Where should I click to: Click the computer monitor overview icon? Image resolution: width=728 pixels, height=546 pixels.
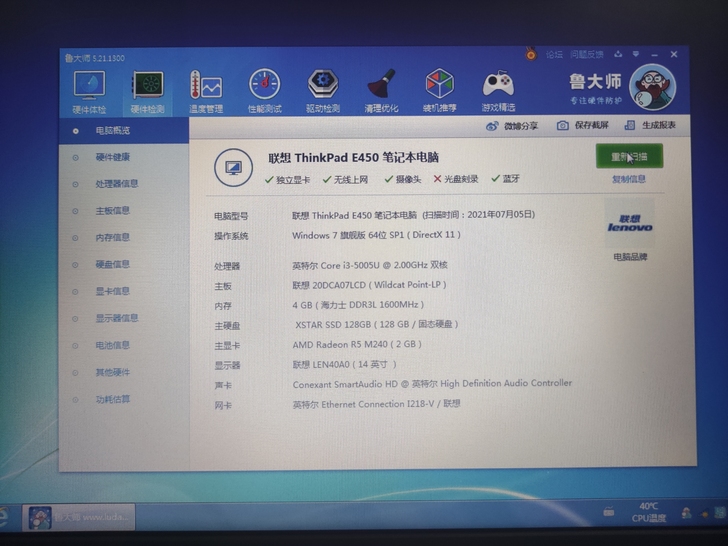click(234, 168)
